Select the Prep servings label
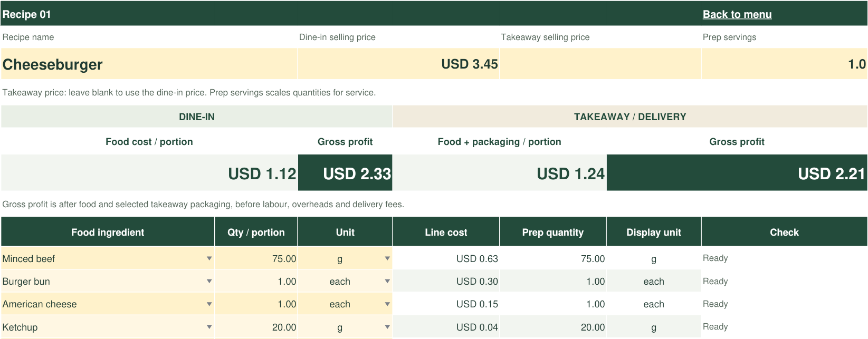868x339 pixels. 729,37
